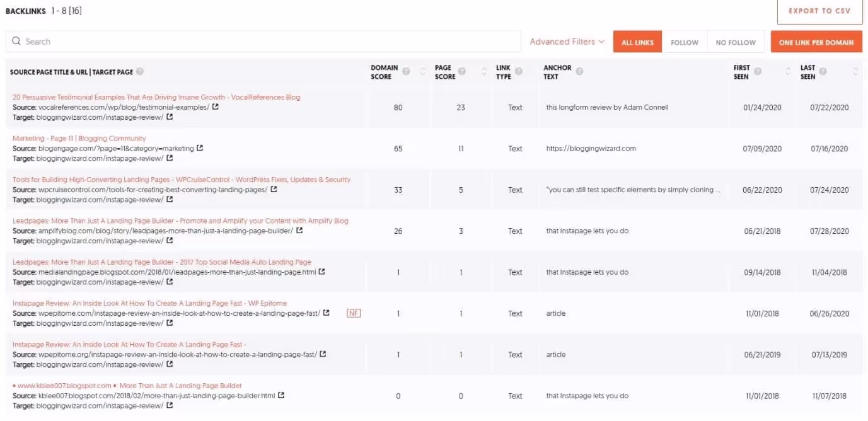Image resolution: width=868 pixels, height=421 pixels.
Task: Open external link icon for kblee007.blogspot.com source
Action: 281,395
